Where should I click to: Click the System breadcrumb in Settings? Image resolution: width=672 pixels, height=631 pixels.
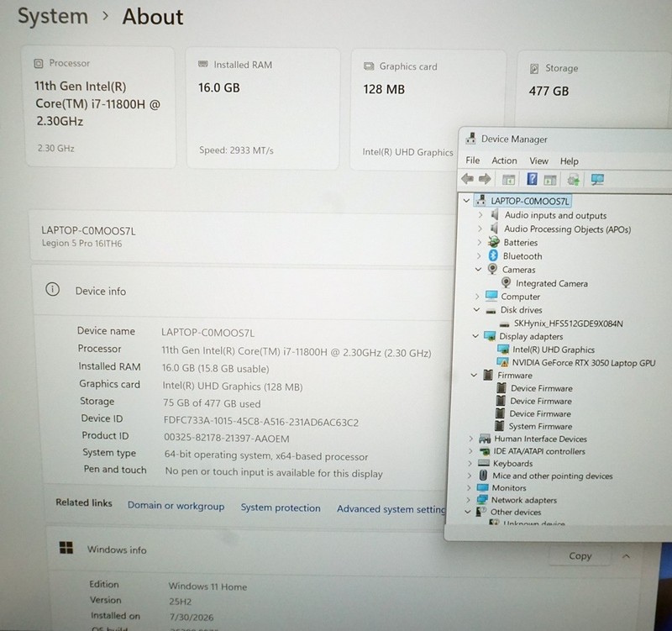(x=53, y=16)
